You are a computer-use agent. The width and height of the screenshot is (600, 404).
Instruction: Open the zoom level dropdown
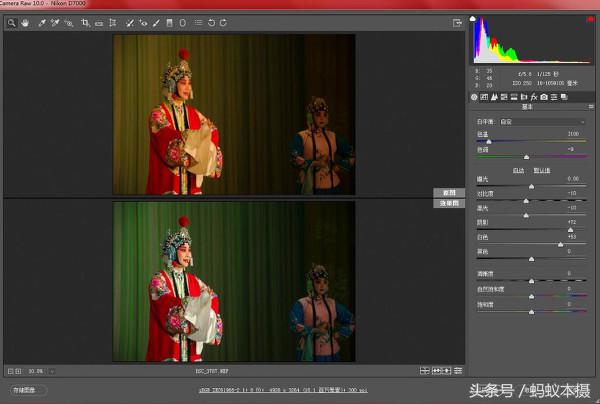coord(52,371)
